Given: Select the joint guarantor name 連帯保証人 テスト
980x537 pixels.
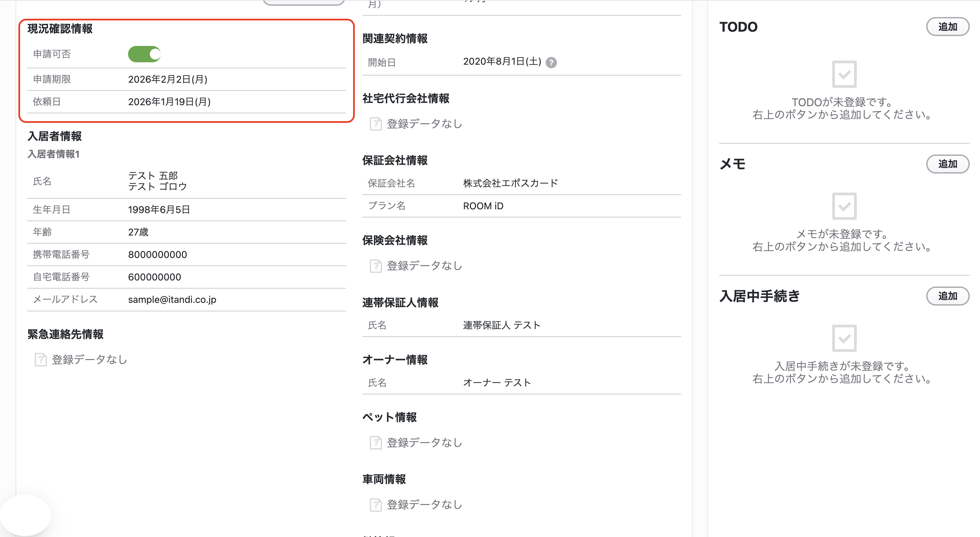Looking at the screenshot, I should (x=502, y=325).
